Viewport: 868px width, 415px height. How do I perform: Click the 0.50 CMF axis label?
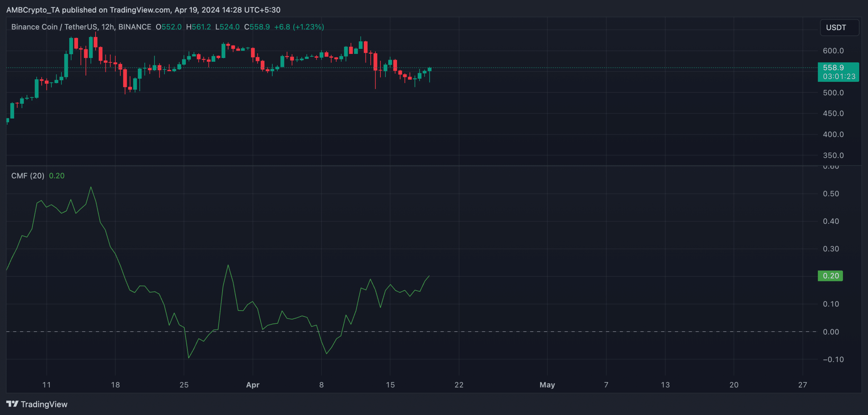[x=831, y=194]
